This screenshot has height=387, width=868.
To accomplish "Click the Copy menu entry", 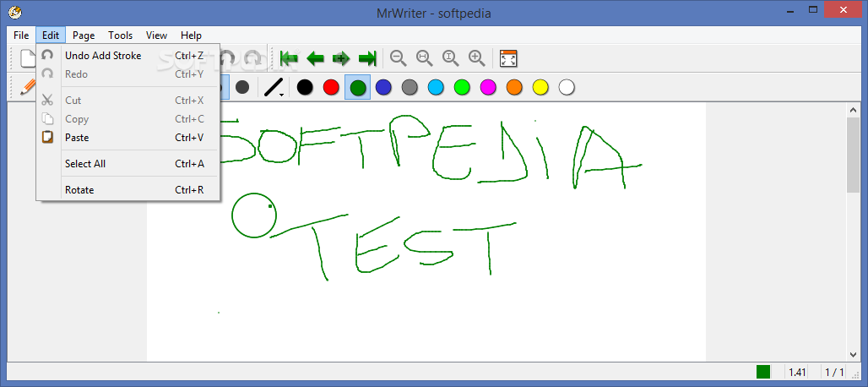I will click(x=127, y=119).
